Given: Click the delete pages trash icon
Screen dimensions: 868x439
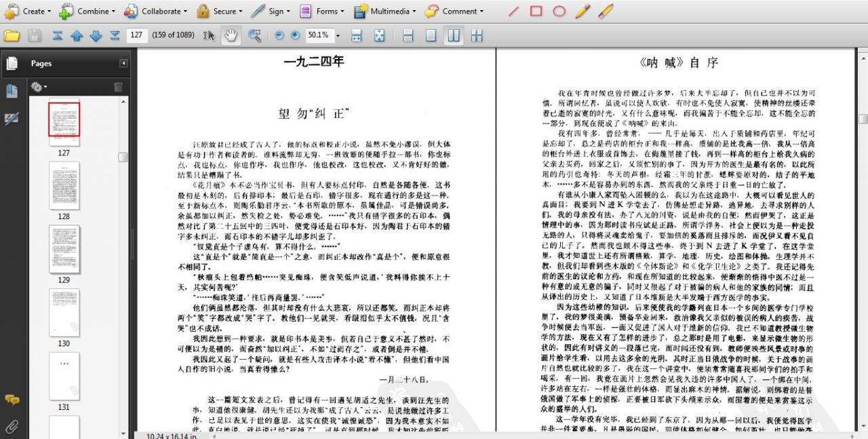Looking at the screenshot, I should click(118, 87).
